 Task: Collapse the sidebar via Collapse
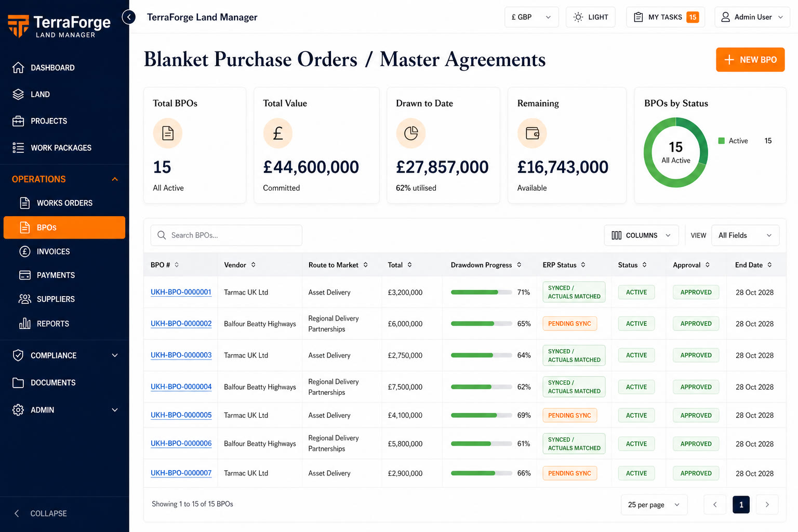(40, 513)
